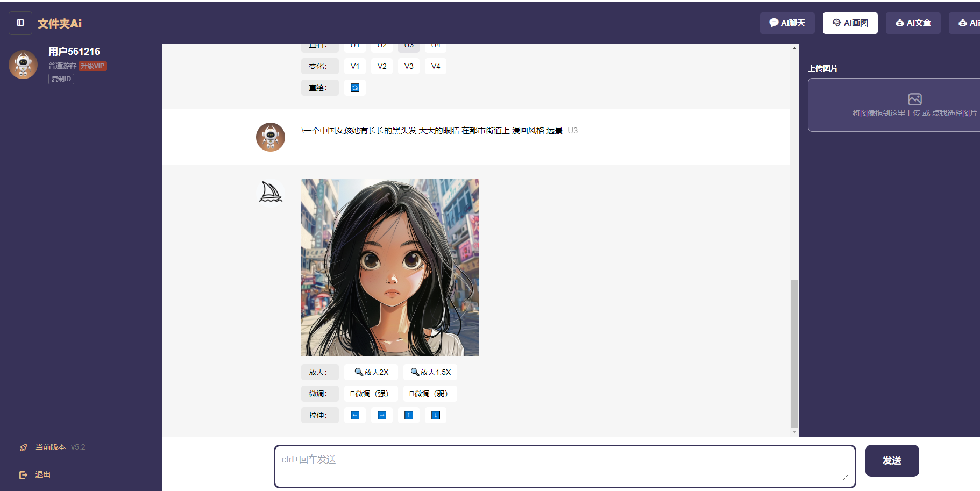Click the upload image picture icon
Image resolution: width=980 pixels, height=491 pixels.
(x=914, y=99)
